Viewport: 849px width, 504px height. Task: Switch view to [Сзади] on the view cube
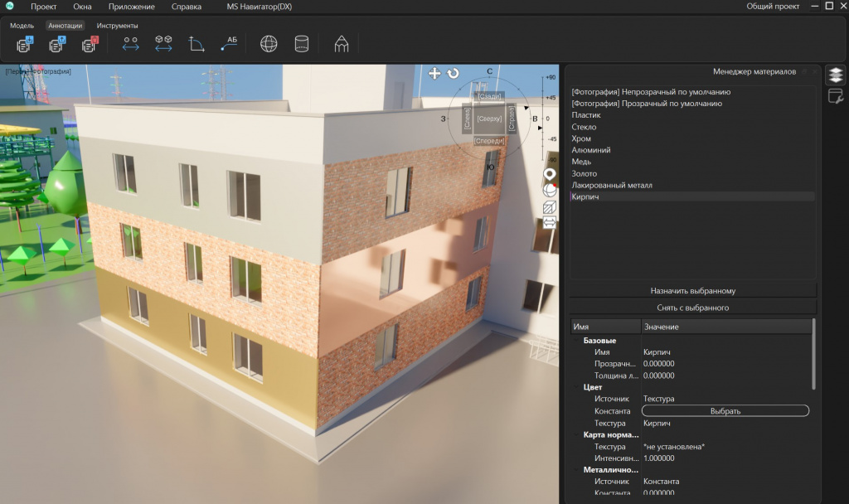coord(489,96)
